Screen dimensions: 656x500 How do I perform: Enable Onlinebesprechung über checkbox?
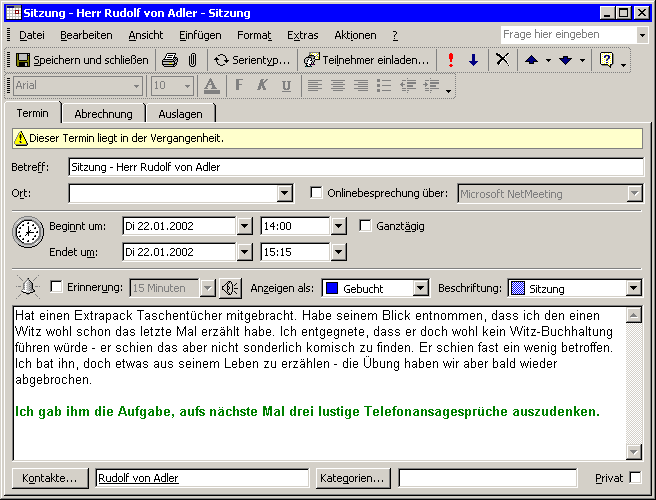tap(316, 193)
